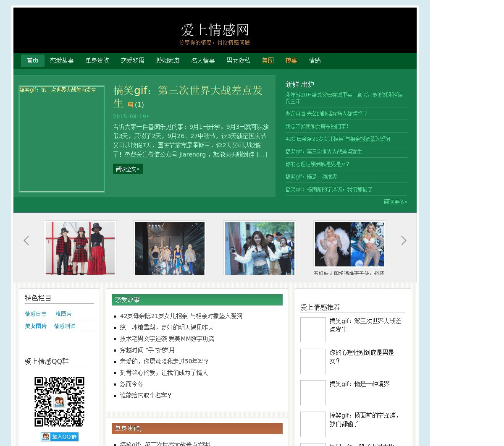Screen dimensions: 504x446
Task: Click recommended article 你的心理性别到底是男是女？
Action: point(362,357)
